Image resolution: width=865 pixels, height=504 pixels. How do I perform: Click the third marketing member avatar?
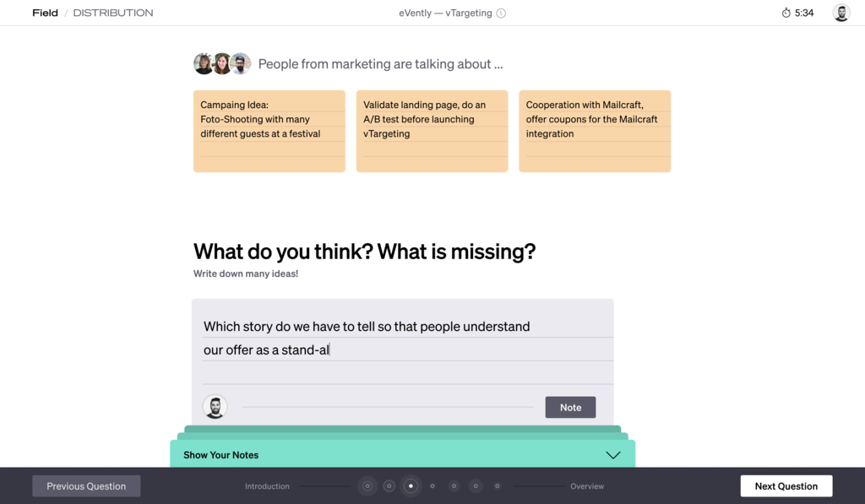pyautogui.click(x=240, y=63)
